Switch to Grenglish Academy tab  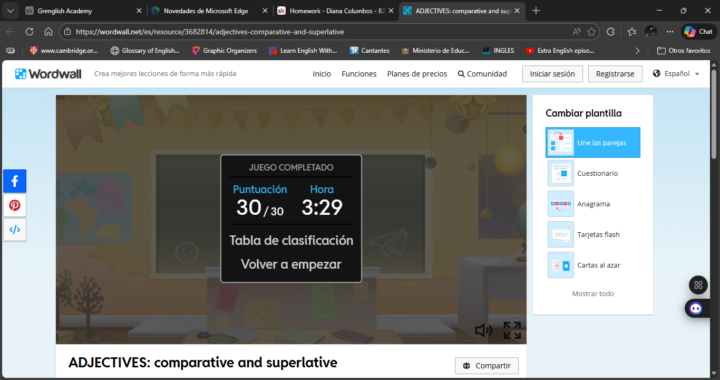coord(64,11)
